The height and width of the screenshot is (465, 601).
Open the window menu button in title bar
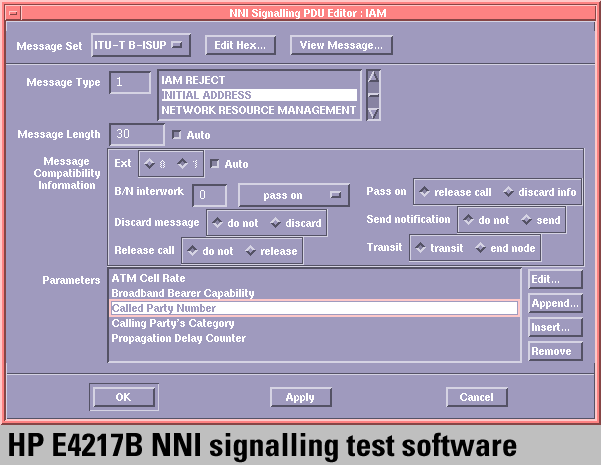14,13
